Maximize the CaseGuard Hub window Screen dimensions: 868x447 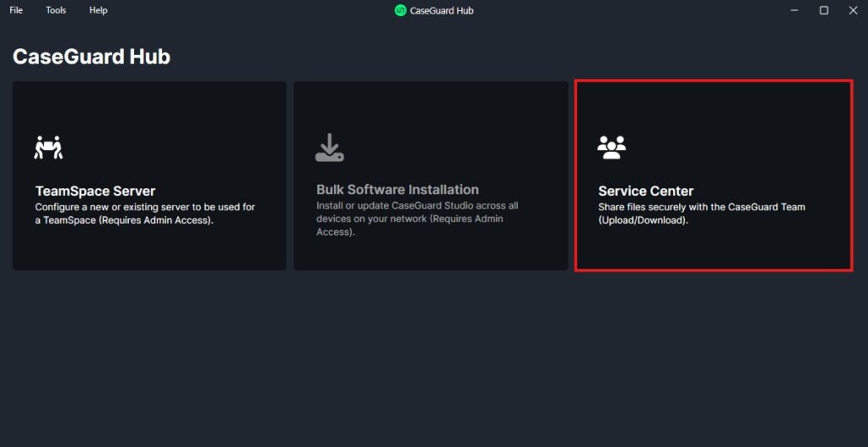pos(824,10)
